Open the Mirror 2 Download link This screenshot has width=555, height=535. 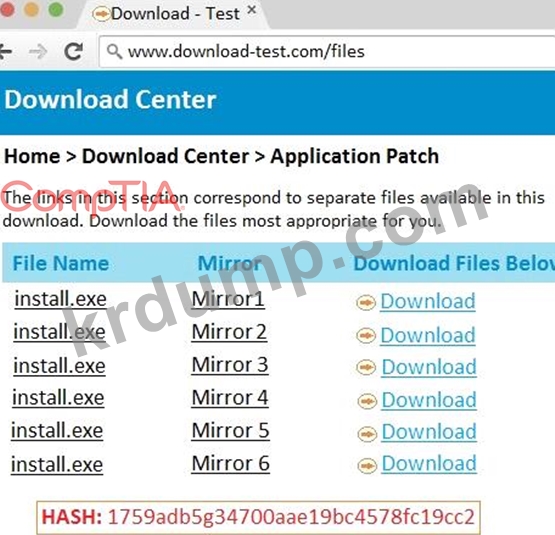(x=428, y=335)
